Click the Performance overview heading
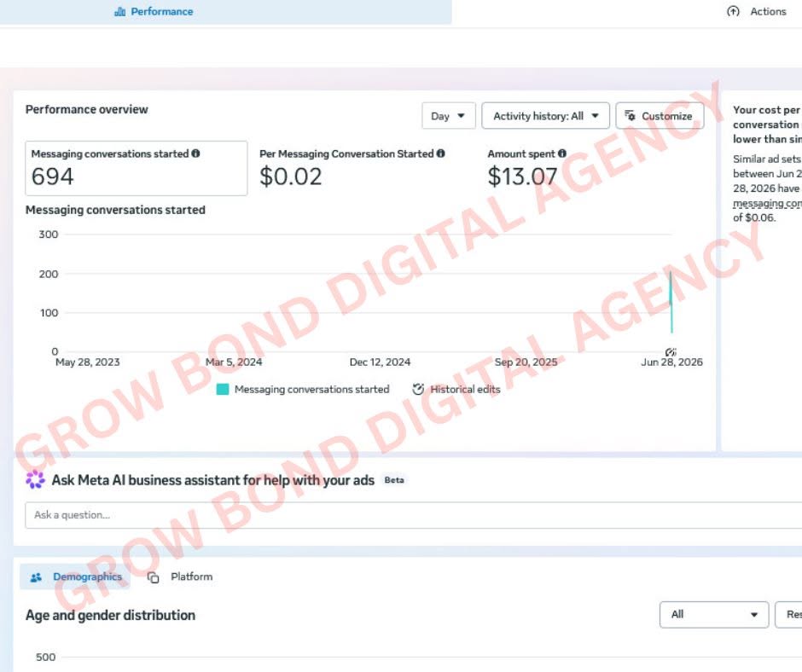Screen dimensions: 802x672 (86, 109)
